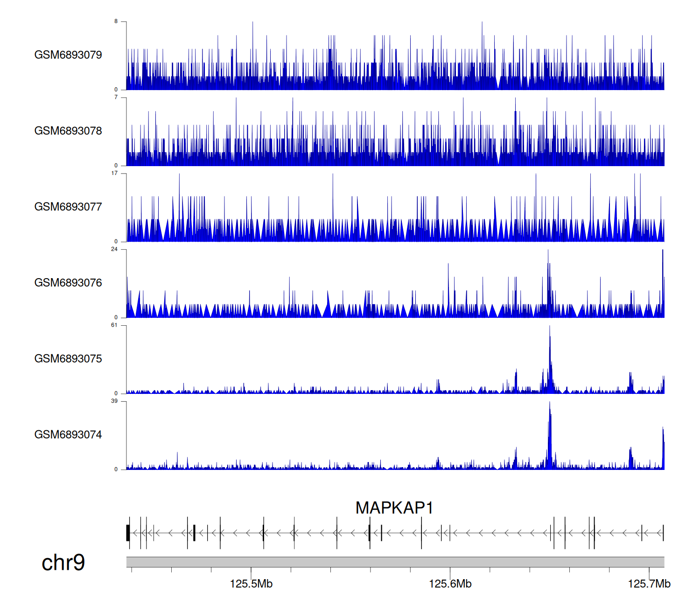Select the 125.6Mb axis position label

[x=450, y=584]
